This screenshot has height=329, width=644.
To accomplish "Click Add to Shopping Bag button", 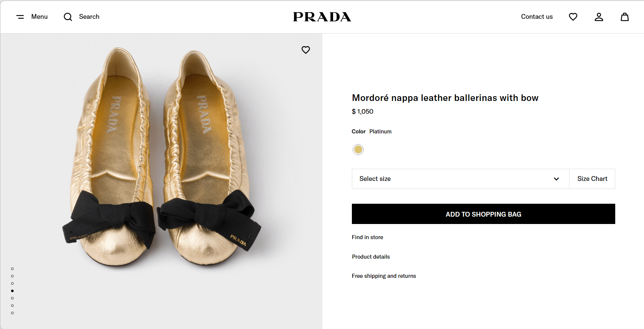I will (483, 214).
